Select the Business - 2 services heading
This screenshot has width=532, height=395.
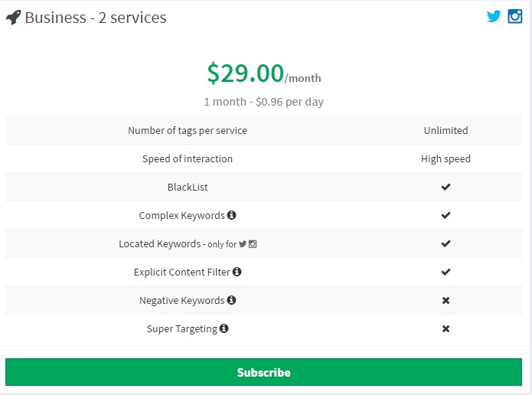coord(96,18)
